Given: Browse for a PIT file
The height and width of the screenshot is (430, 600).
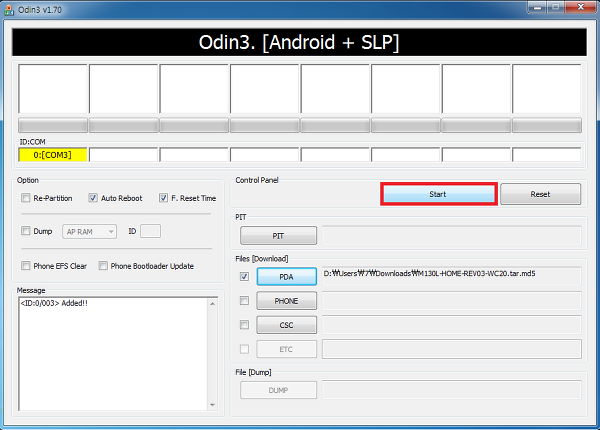Looking at the screenshot, I should 278,236.
